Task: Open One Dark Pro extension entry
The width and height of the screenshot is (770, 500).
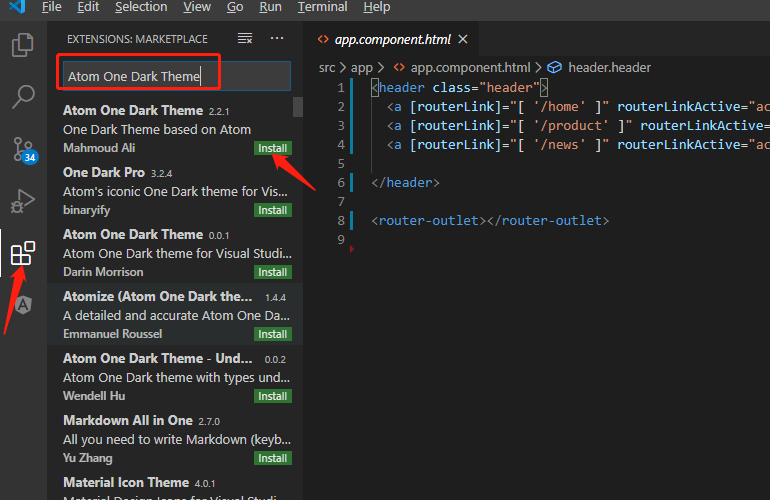Action: click(174, 191)
